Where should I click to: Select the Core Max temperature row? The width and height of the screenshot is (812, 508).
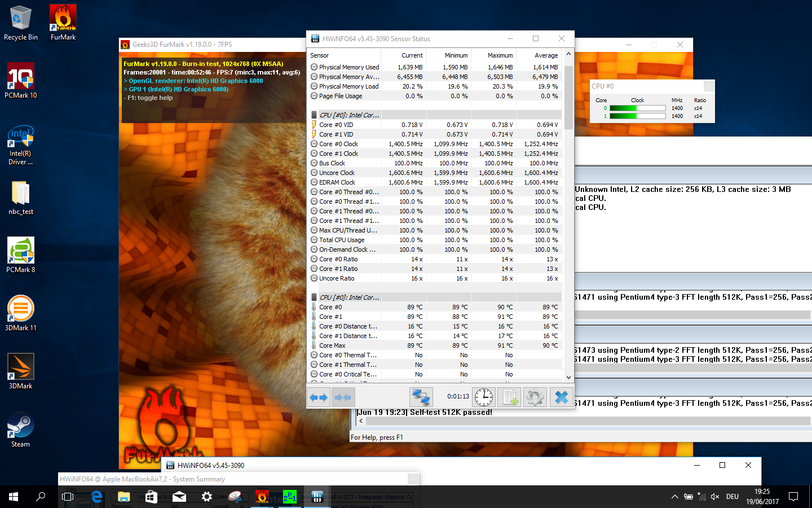435,345
